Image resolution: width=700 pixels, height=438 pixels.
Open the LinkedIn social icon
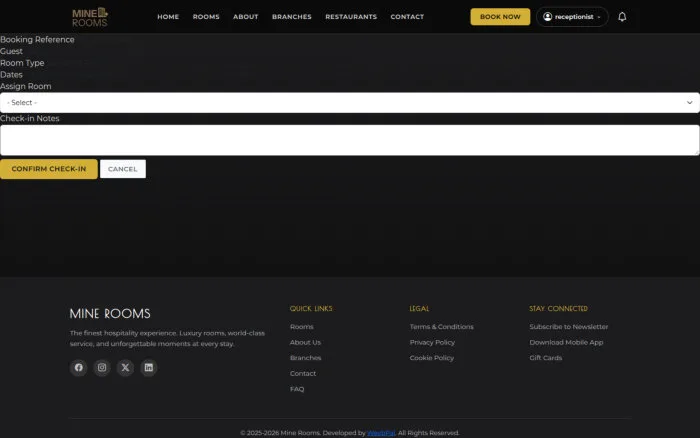click(x=149, y=367)
